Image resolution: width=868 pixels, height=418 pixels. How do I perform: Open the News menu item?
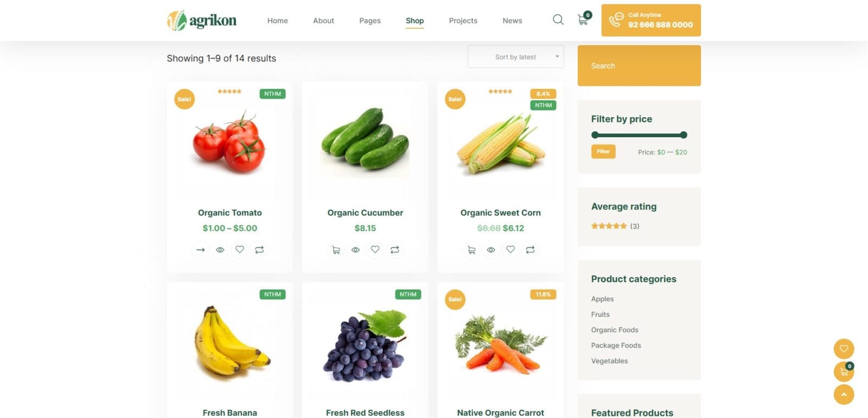(x=512, y=21)
